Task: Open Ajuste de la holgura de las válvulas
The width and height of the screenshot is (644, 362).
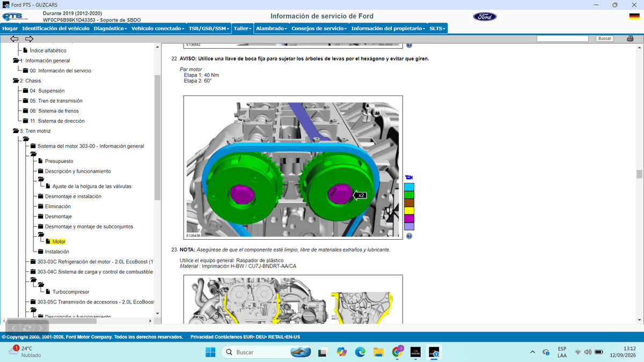Action: click(x=92, y=186)
